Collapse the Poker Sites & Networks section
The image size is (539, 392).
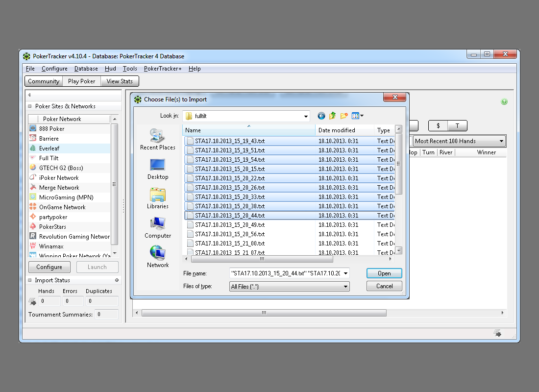tap(29, 106)
